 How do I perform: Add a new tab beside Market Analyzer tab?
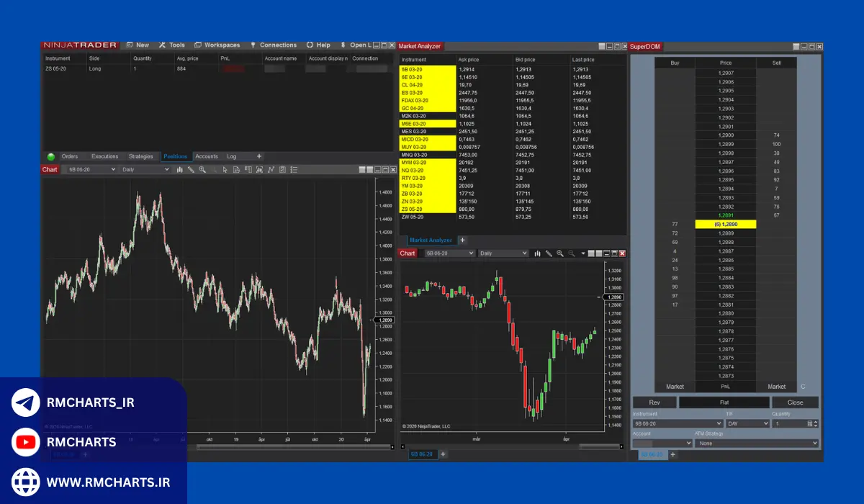pyautogui.click(x=462, y=240)
